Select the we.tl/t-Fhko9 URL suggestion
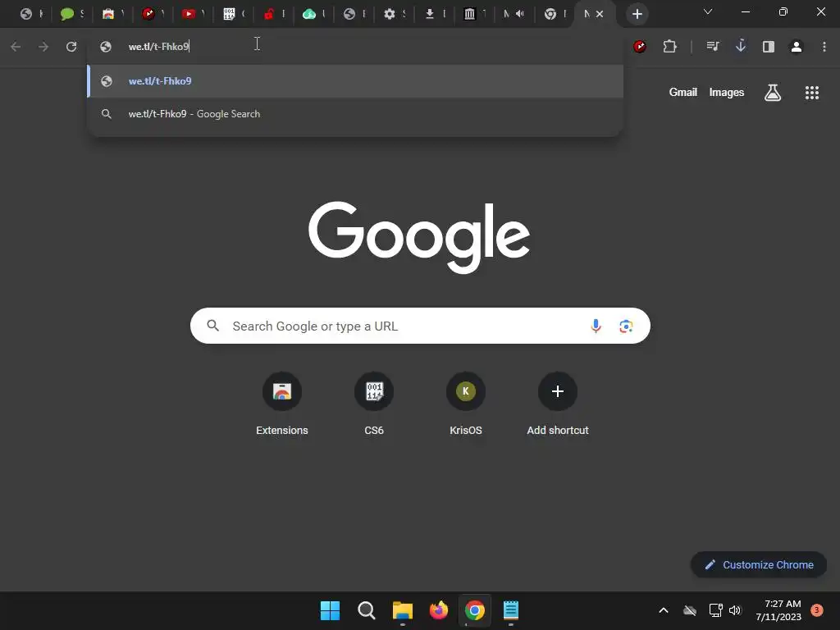The width and height of the screenshot is (840, 630). [x=355, y=81]
